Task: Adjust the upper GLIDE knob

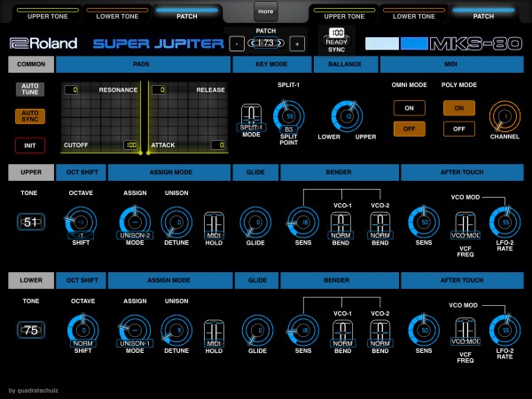Action: (255, 223)
